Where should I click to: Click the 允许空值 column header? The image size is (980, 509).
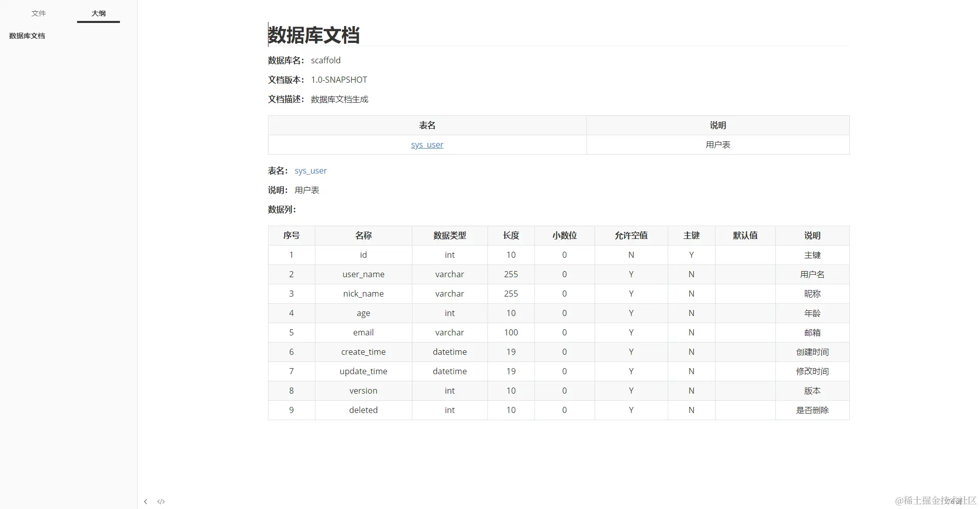click(x=631, y=235)
